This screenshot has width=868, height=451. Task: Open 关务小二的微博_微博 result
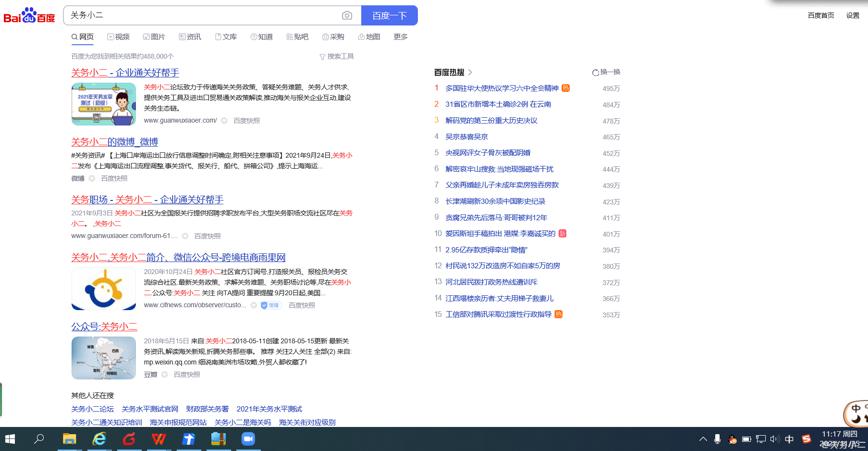[x=115, y=142]
